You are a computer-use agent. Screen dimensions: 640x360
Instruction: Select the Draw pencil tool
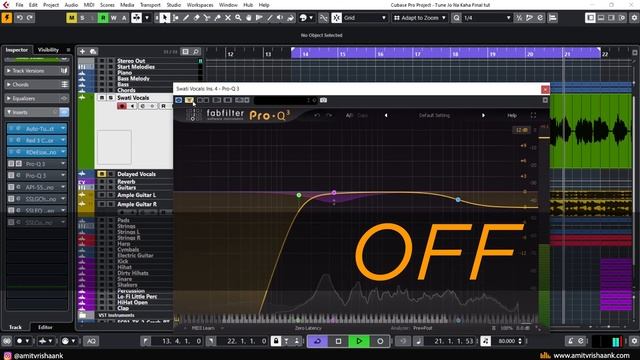[x=186, y=18]
